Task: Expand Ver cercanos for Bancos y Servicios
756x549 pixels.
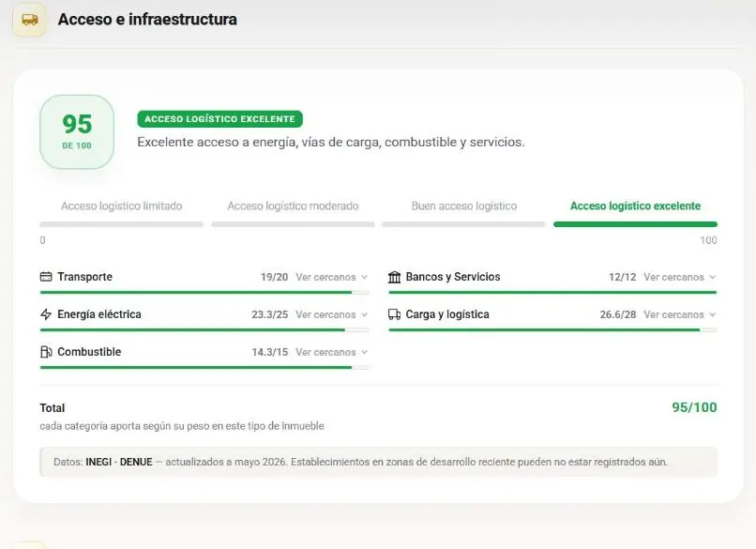Action: coord(680,277)
